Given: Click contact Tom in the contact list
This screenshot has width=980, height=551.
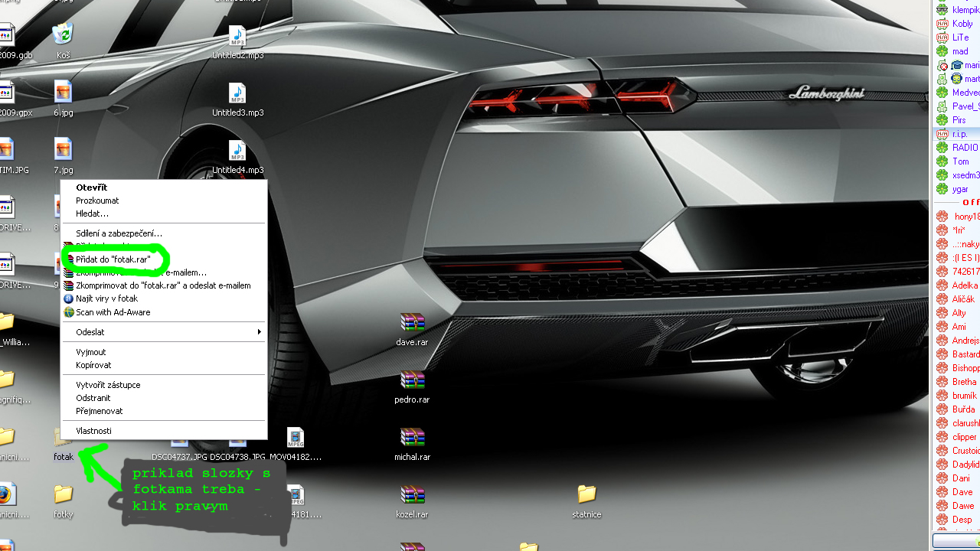Looking at the screenshot, I should (x=960, y=161).
